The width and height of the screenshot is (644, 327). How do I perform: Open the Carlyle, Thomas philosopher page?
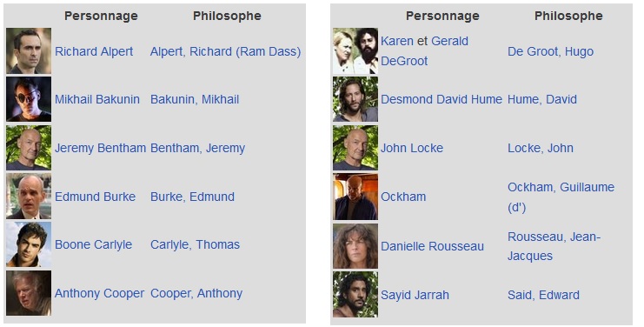(195, 244)
